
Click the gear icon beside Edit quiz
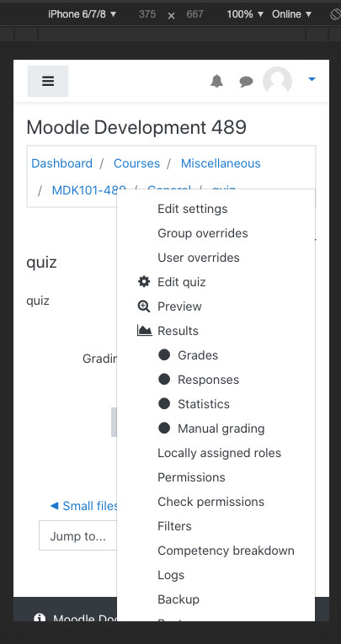[144, 282]
